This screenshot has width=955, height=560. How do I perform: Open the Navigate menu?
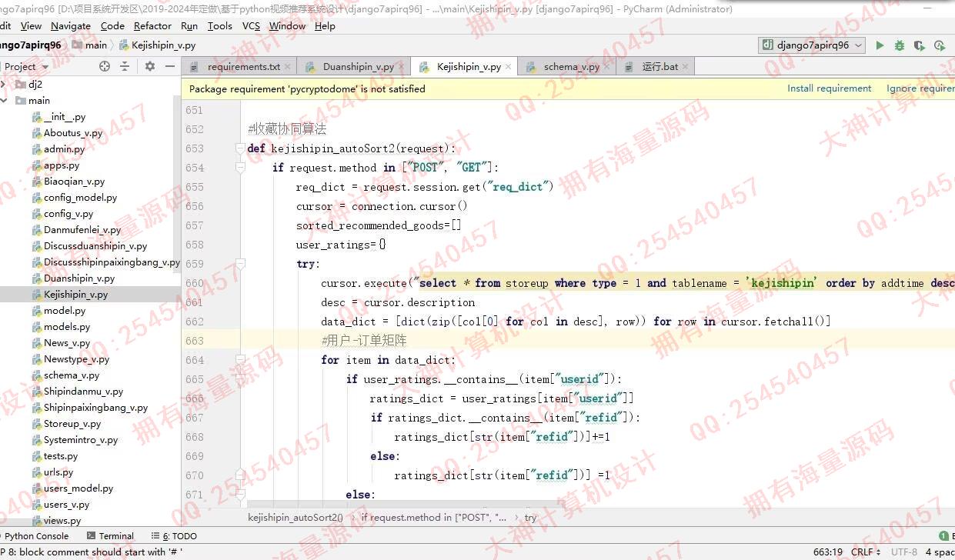(71, 26)
